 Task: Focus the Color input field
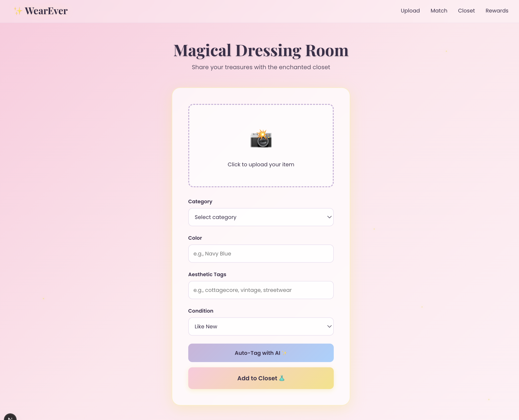tap(261, 253)
